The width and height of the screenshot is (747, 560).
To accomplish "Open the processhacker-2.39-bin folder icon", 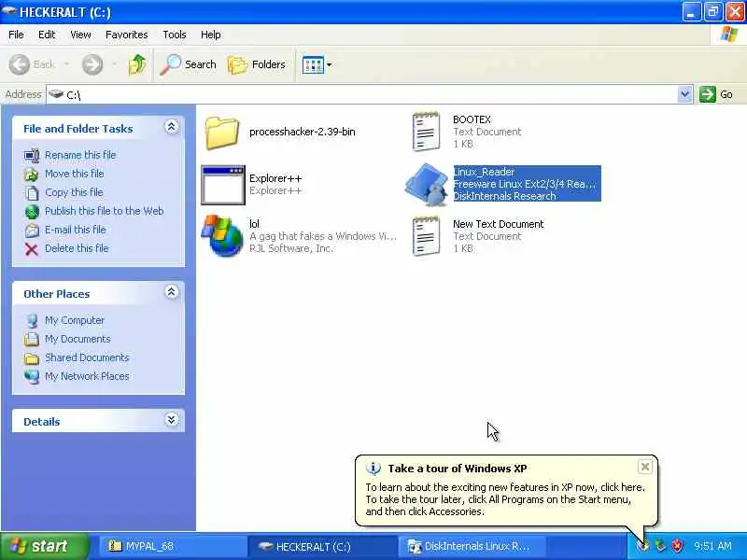I will coord(222,133).
